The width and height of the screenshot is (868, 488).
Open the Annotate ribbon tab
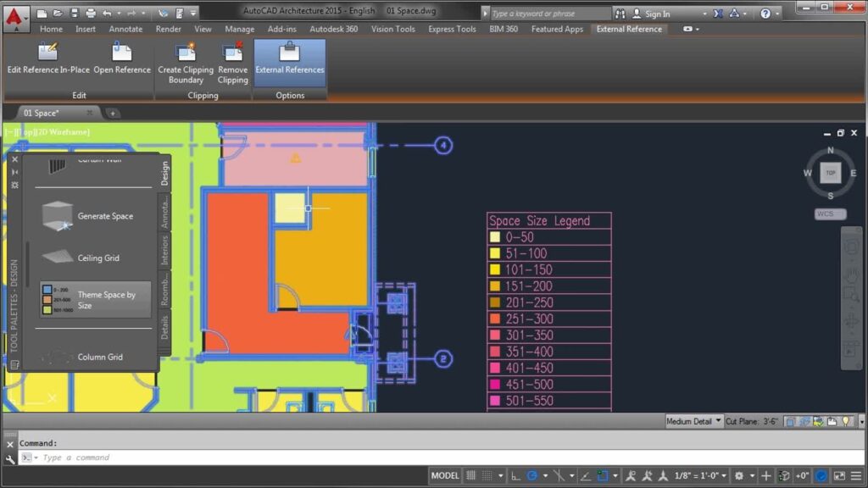[125, 29]
